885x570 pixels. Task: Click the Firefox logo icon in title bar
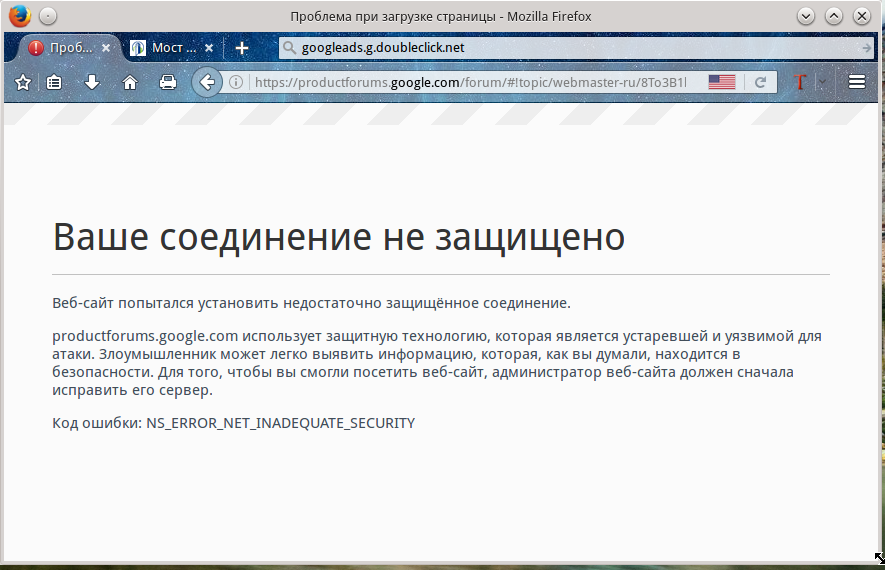20,16
